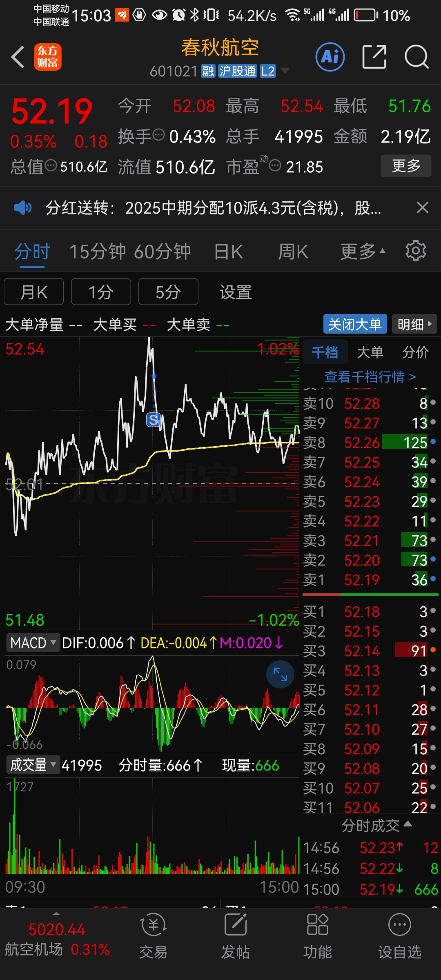This screenshot has width=441, height=980.
Task: Switch to 15分钟 chart tab
Action: (x=97, y=251)
